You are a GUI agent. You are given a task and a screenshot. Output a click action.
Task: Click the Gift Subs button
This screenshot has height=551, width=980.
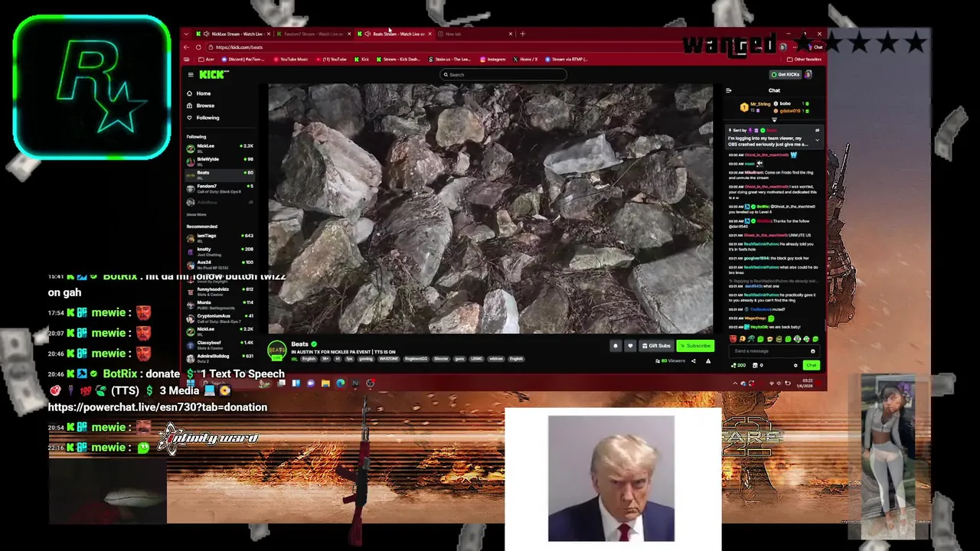(656, 346)
